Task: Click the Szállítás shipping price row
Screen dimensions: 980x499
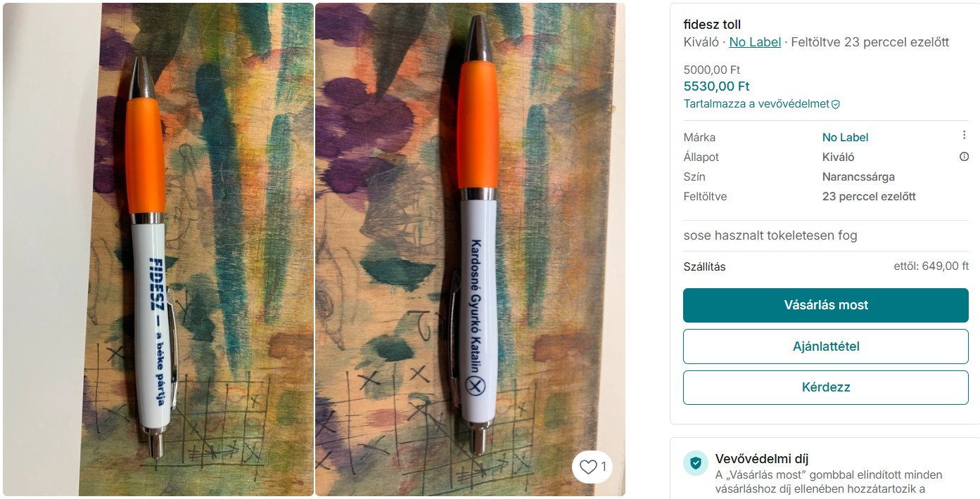Action: 825,266
